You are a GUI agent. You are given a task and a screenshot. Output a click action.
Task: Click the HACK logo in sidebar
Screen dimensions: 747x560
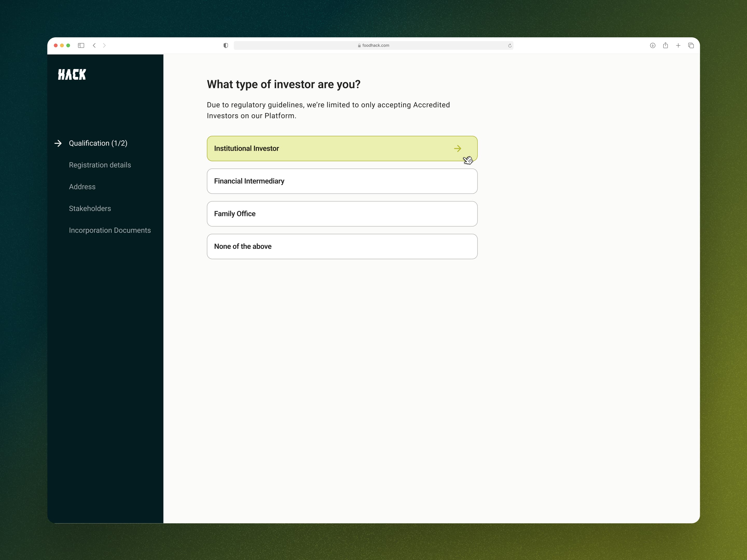[x=72, y=75]
